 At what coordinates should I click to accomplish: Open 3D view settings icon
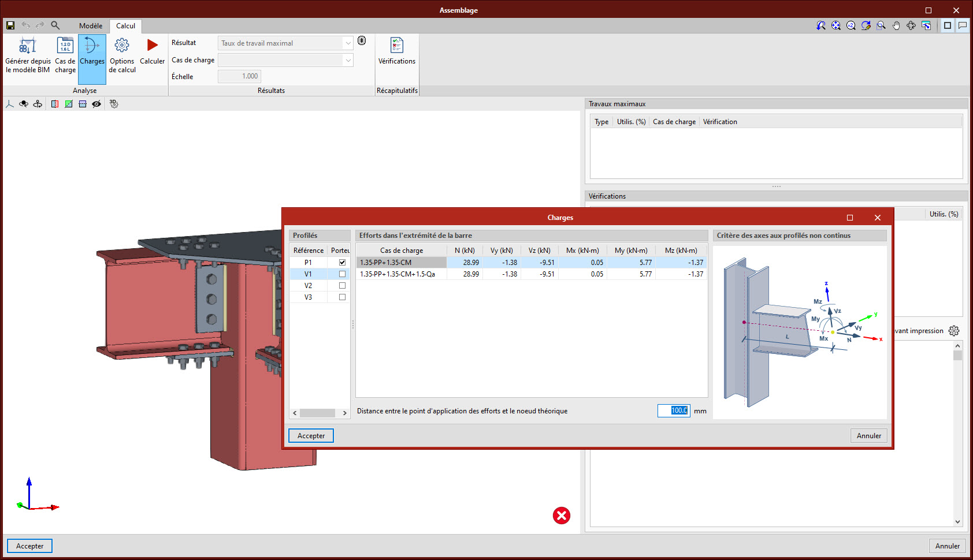114,104
